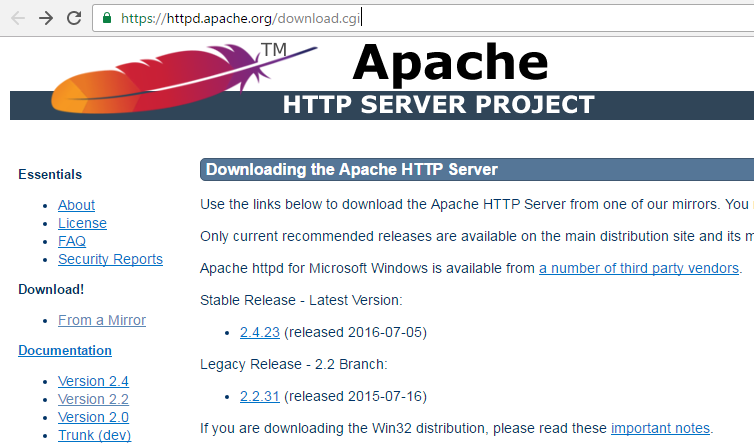The height and width of the screenshot is (447, 754).
Task: Reload the page with refresh icon
Action: [74, 18]
